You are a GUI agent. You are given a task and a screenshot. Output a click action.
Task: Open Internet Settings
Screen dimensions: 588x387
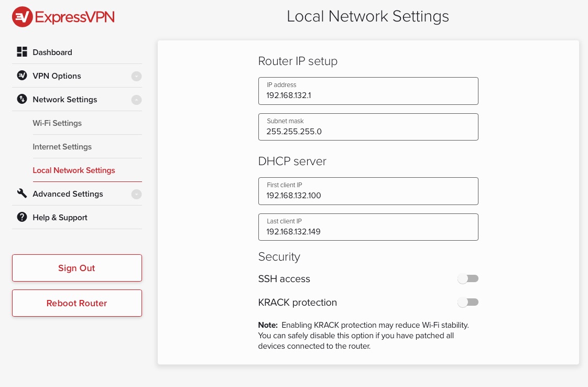coord(62,147)
